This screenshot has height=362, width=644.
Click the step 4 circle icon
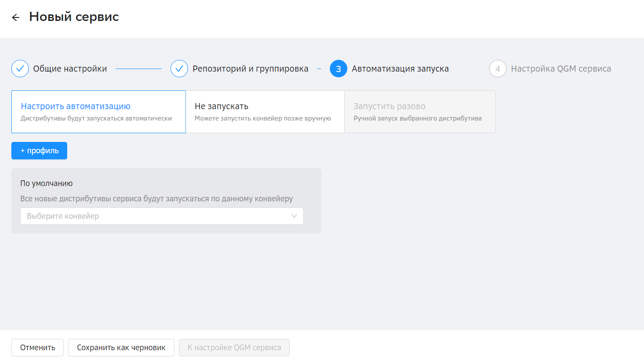click(498, 69)
